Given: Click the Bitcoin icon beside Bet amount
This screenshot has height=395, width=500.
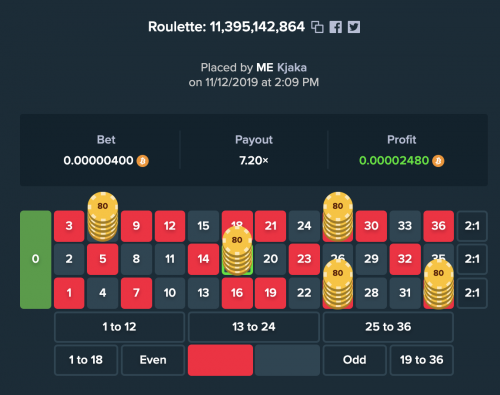Looking at the screenshot, I should pyautogui.click(x=143, y=161).
